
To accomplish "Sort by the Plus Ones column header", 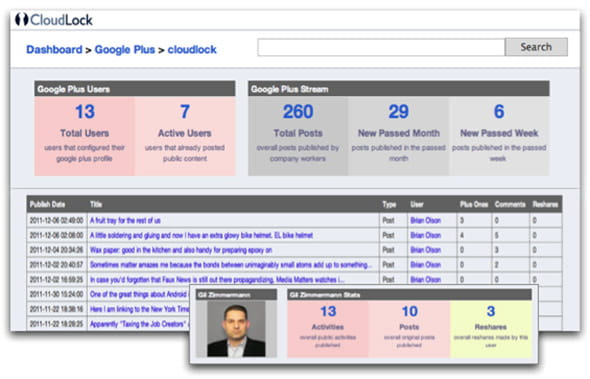I will 474,204.
